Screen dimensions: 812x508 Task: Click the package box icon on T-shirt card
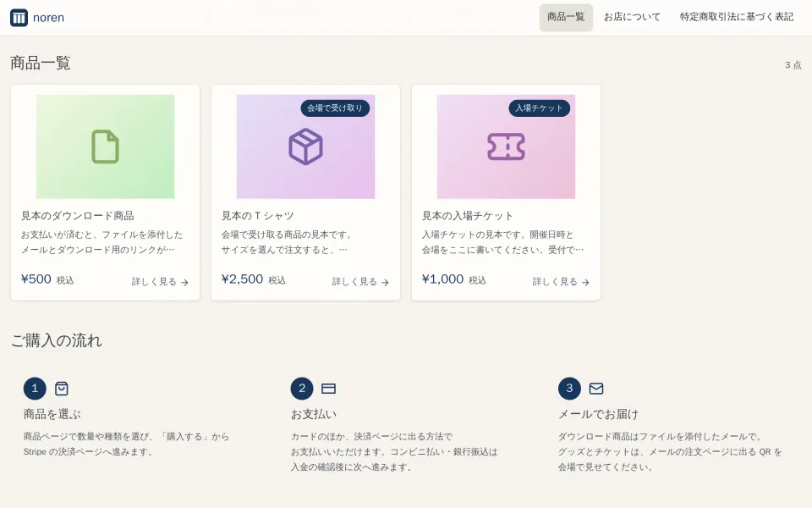pos(305,146)
